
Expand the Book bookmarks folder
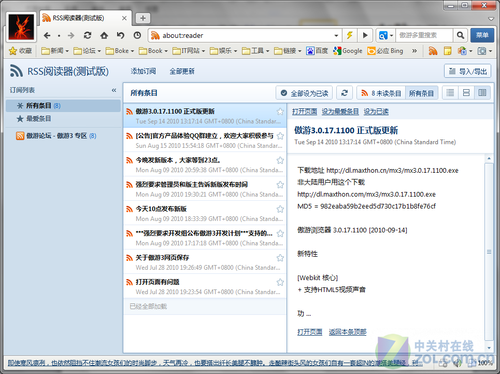pyautogui.click(x=153, y=51)
